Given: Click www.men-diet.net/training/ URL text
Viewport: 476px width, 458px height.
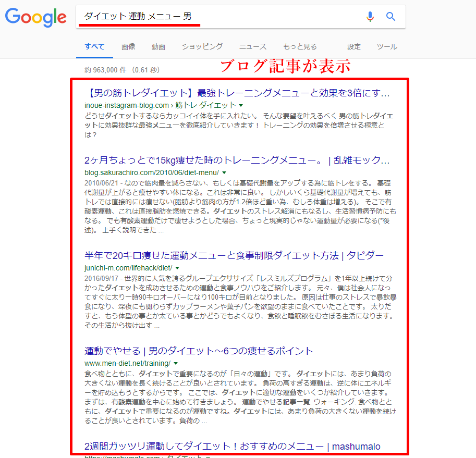Looking at the screenshot, I should (x=128, y=363).
